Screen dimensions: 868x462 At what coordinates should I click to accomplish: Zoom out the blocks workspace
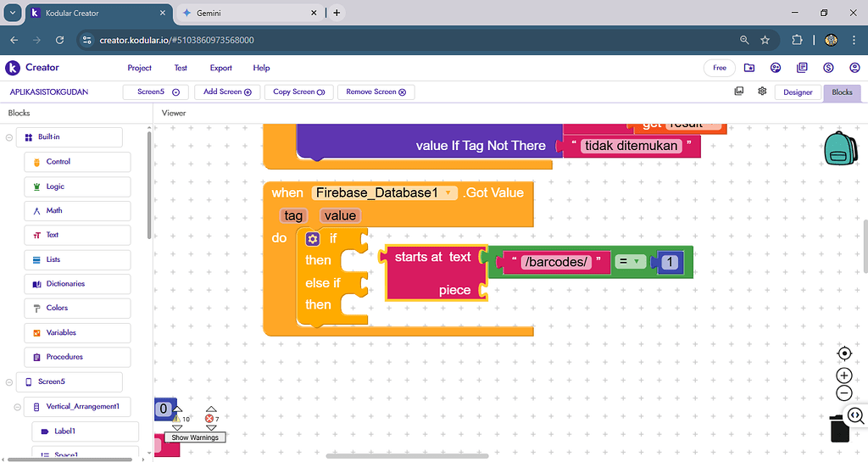843,393
